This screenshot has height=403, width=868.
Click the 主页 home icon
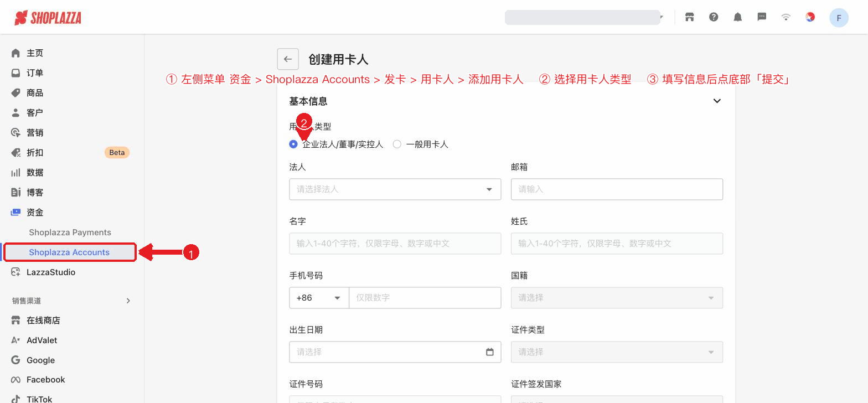[x=15, y=53]
